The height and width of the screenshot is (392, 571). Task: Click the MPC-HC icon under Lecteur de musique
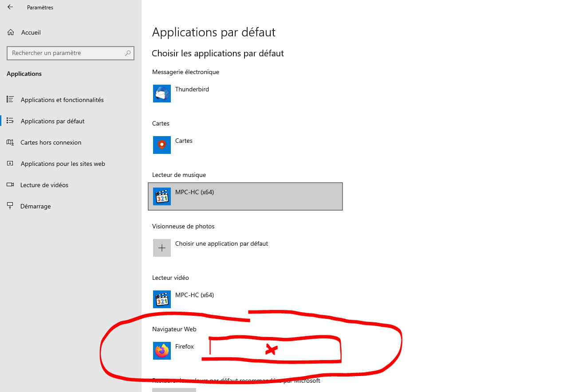click(x=162, y=196)
